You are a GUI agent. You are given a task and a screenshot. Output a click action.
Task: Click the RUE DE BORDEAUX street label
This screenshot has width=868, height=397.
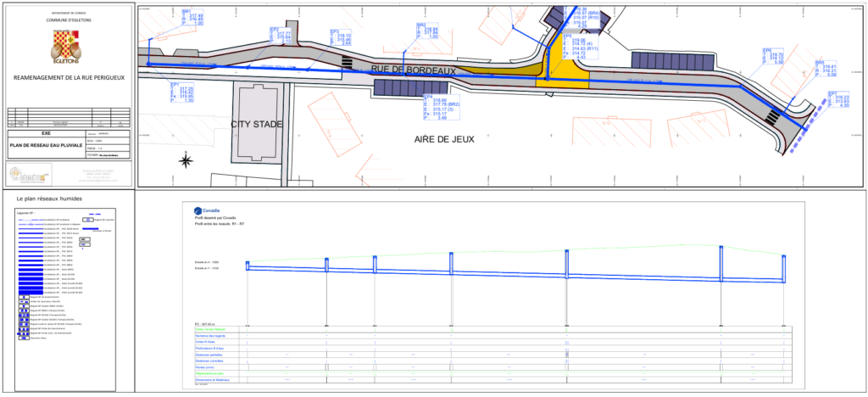point(414,71)
